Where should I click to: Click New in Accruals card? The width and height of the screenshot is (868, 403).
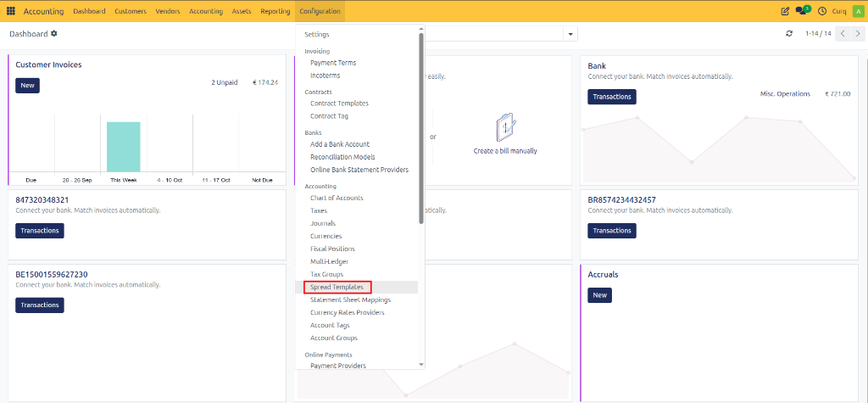click(599, 295)
